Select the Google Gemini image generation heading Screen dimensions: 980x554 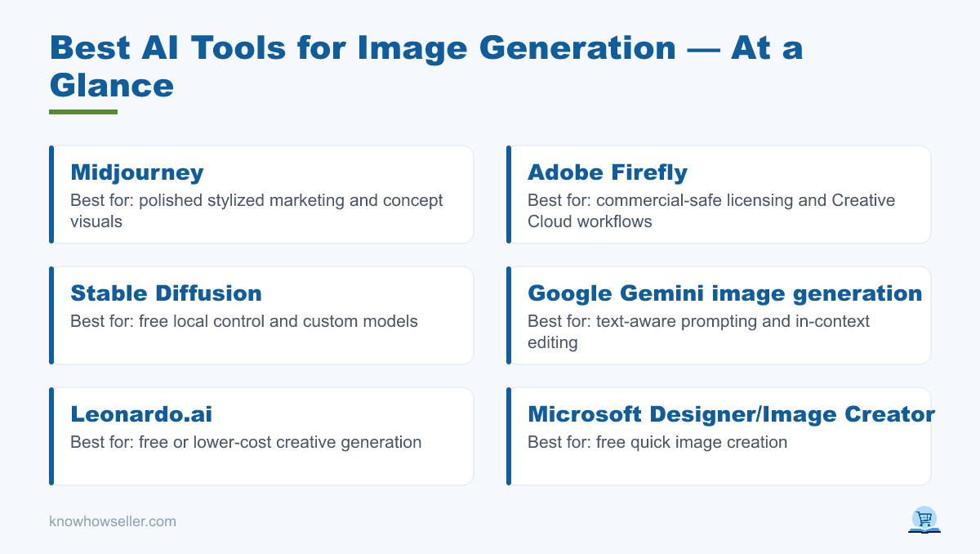click(725, 293)
